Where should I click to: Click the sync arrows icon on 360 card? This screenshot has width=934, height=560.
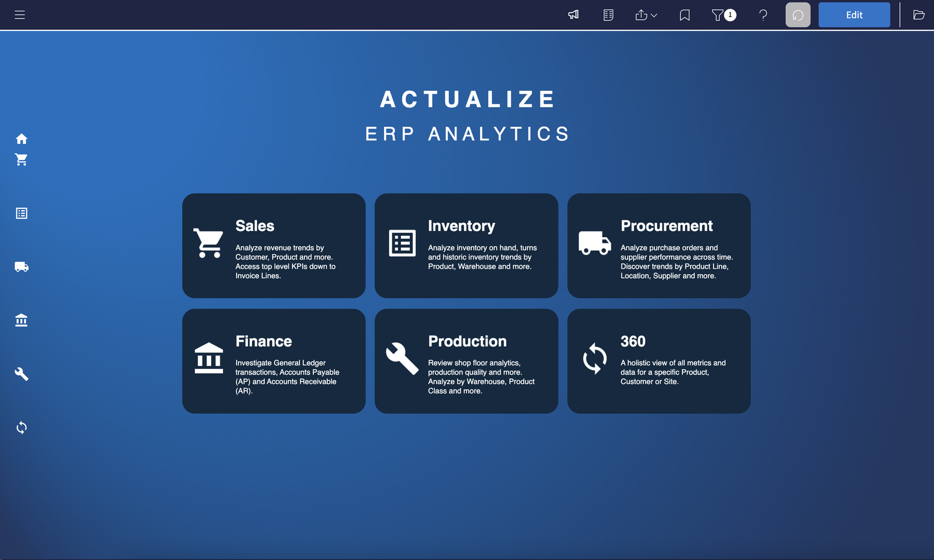tap(595, 358)
